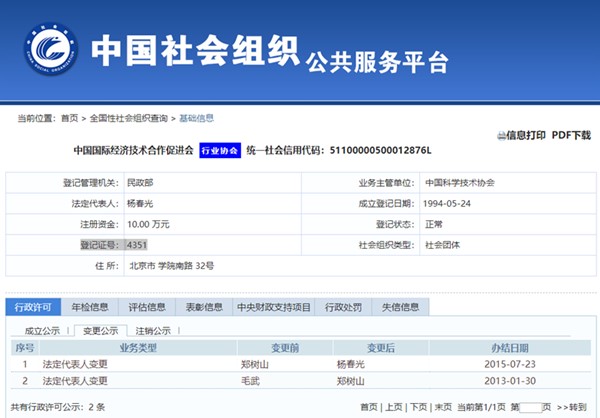The width and height of the screenshot is (600, 418).
Task: Click address 北京市 学院南路 32号
Action: [x=172, y=266]
